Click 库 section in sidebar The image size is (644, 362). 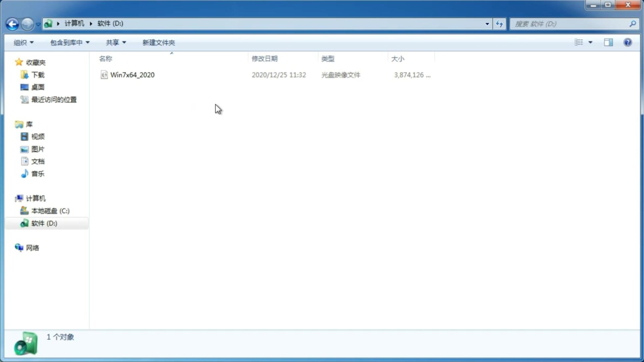[x=29, y=124]
